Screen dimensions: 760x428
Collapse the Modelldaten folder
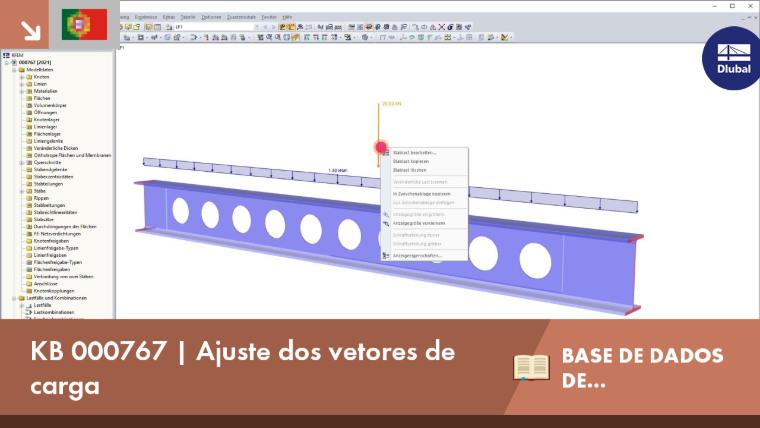pyautogui.click(x=14, y=70)
